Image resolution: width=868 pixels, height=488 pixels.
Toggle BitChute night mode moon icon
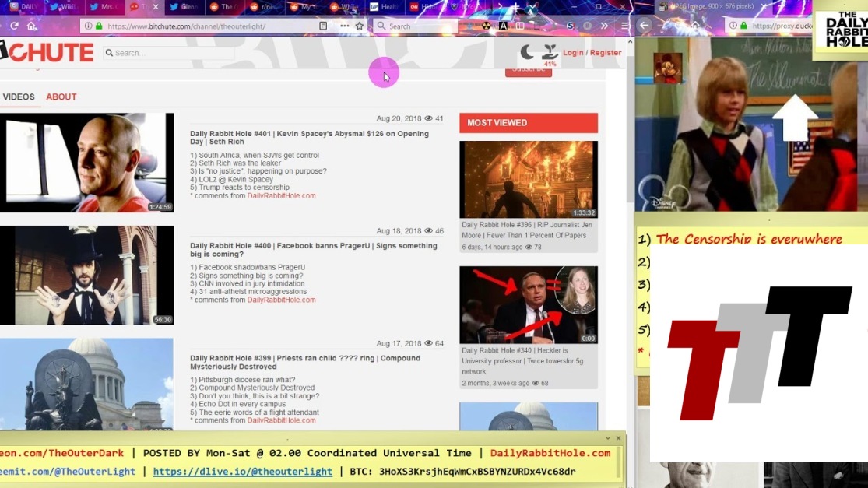527,52
